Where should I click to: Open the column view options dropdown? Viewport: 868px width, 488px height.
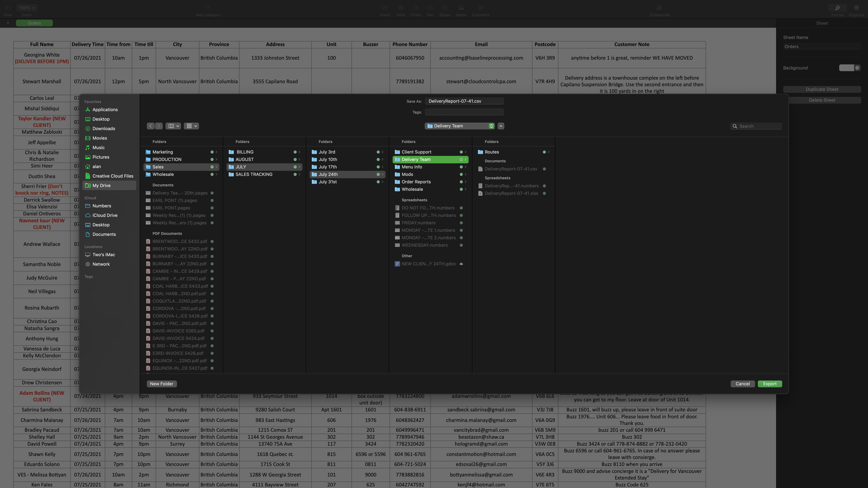[174, 126]
